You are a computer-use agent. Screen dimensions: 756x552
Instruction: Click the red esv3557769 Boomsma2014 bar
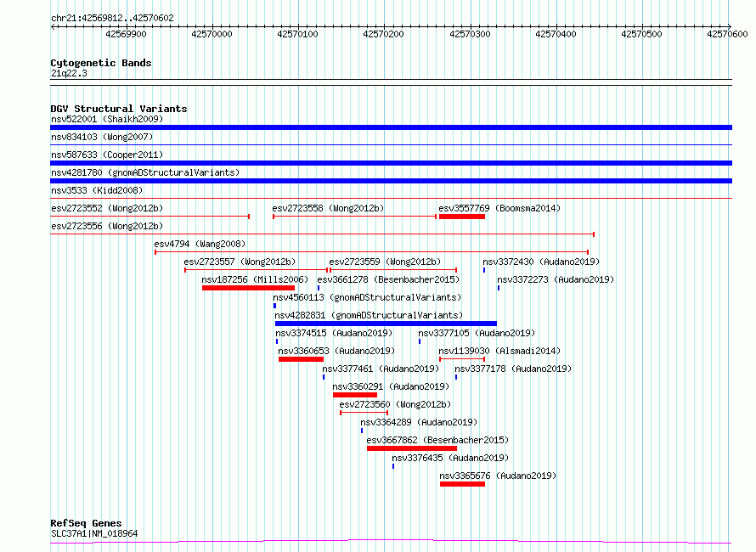(x=462, y=217)
